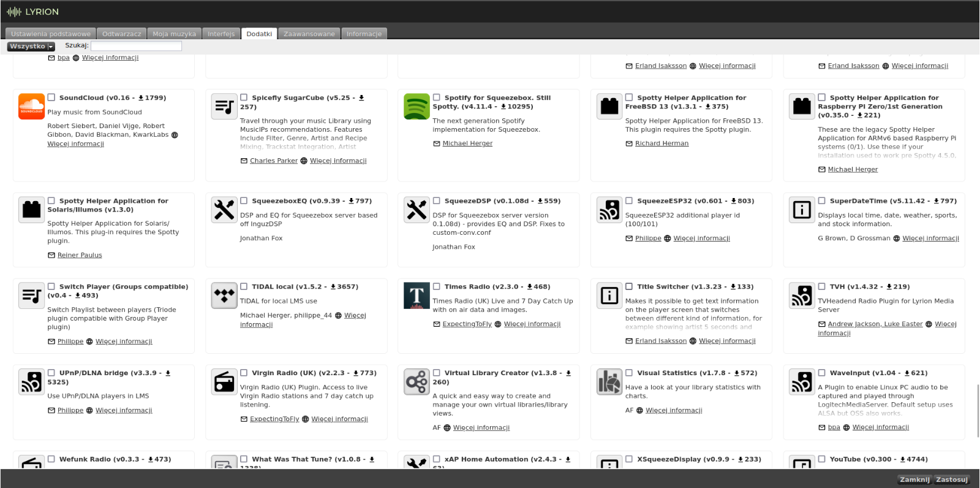Tick the WaveInput plugin checkbox

[x=822, y=373]
